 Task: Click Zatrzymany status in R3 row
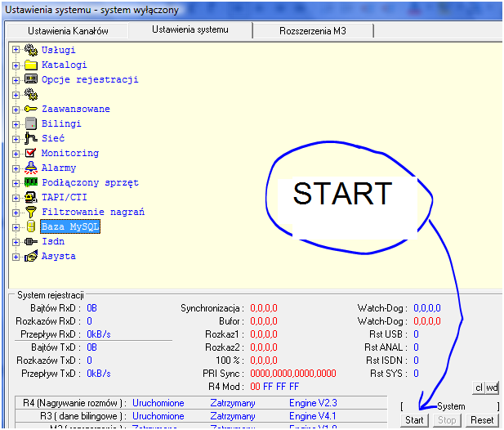[x=233, y=416]
